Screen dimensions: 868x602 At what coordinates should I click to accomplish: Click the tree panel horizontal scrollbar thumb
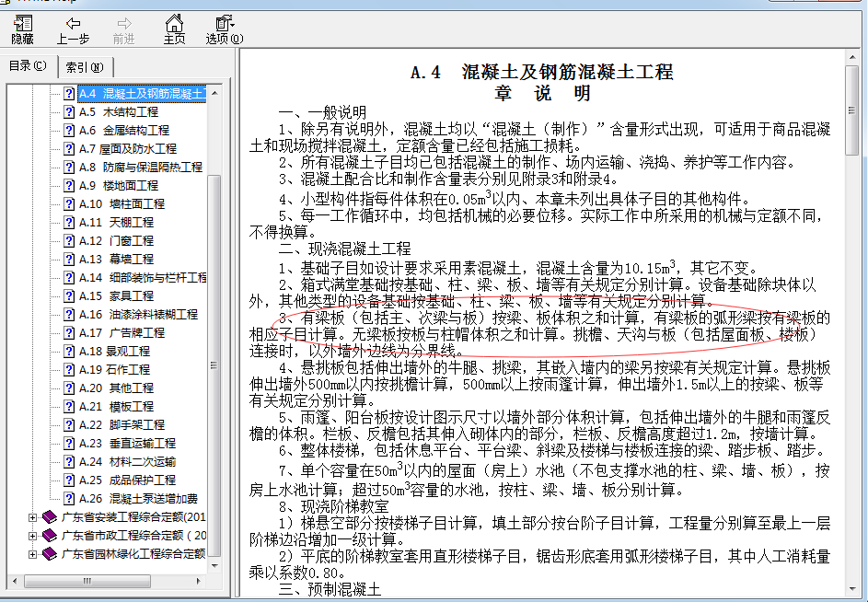click(87, 581)
